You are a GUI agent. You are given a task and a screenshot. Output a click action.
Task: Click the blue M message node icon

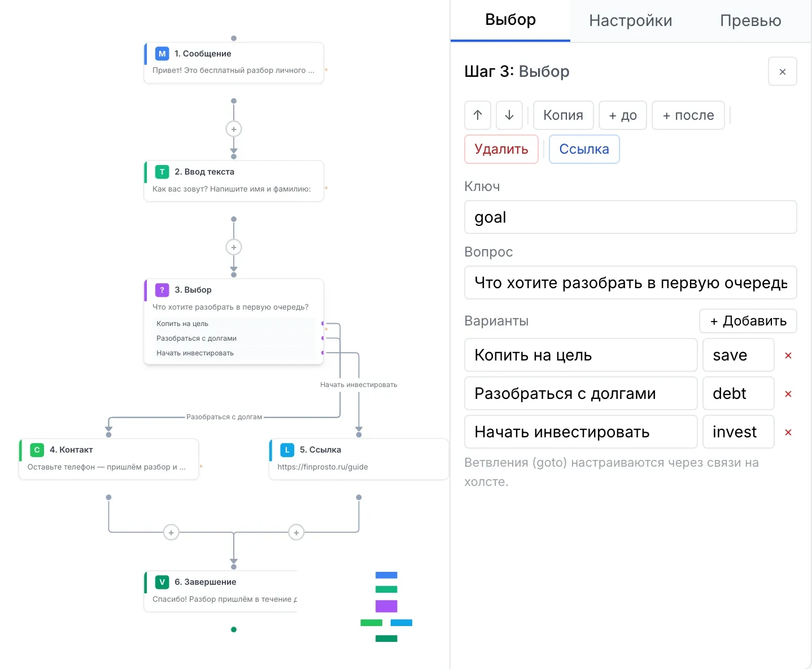[162, 54]
